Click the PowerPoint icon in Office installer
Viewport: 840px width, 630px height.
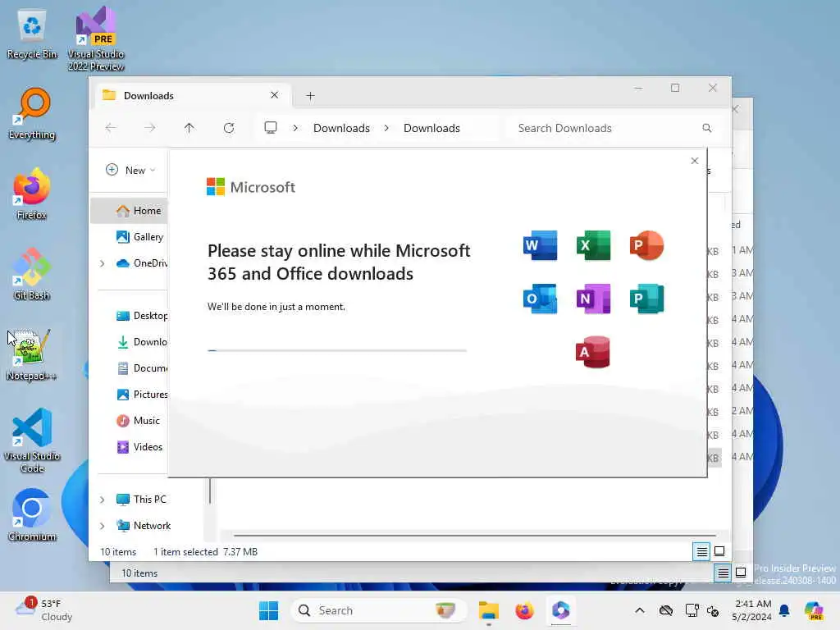[x=646, y=245]
